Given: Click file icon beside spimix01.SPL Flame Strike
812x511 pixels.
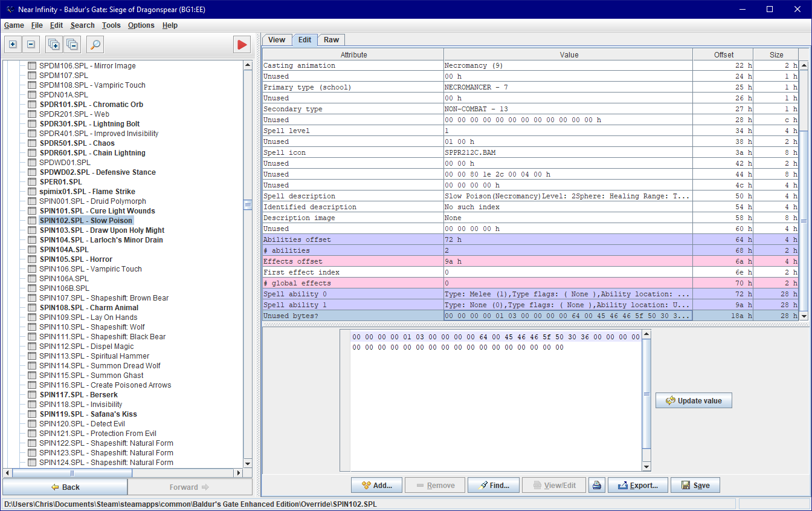Looking at the screenshot, I should [33, 192].
